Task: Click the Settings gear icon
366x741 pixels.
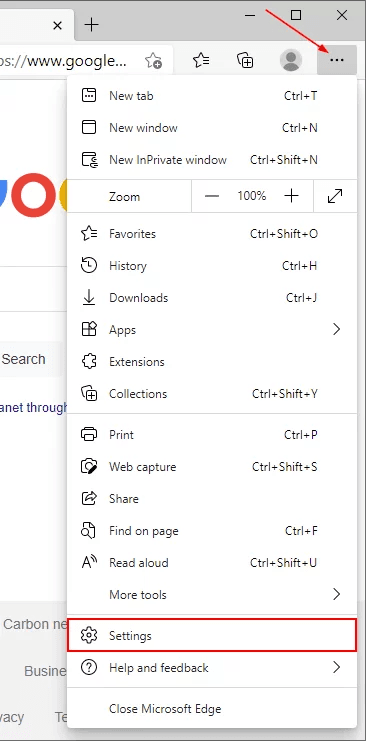Action: pyautogui.click(x=89, y=636)
